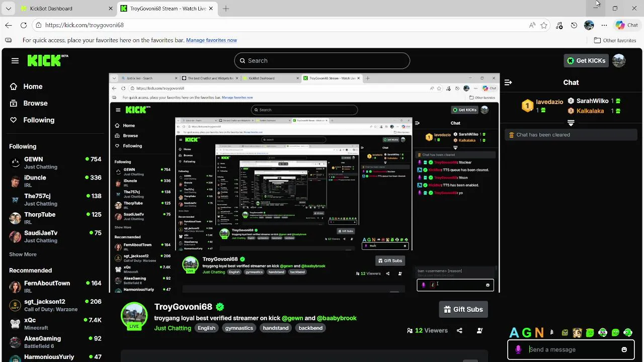644x362 pixels.
Task: Open Manage favorites now link
Action: pyautogui.click(x=211, y=40)
